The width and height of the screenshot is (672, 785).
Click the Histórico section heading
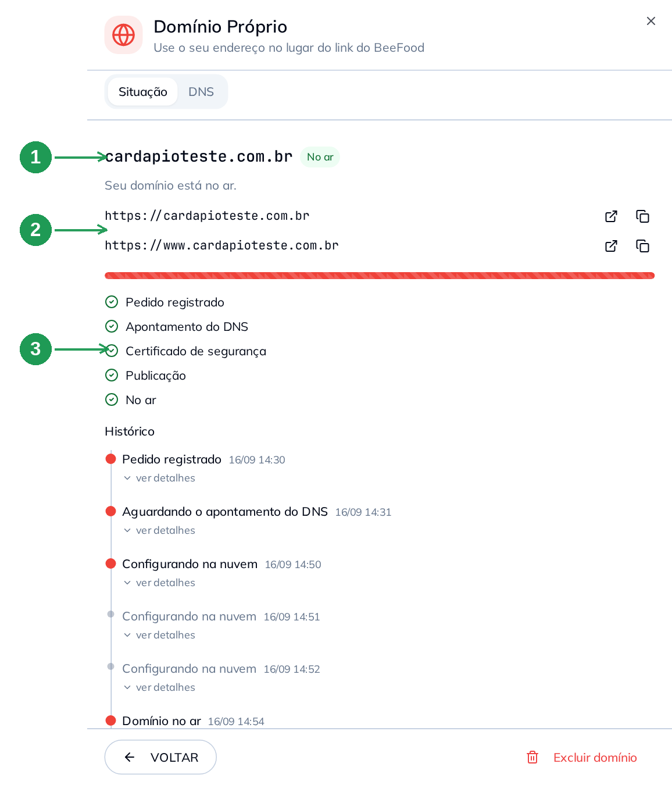(x=130, y=431)
